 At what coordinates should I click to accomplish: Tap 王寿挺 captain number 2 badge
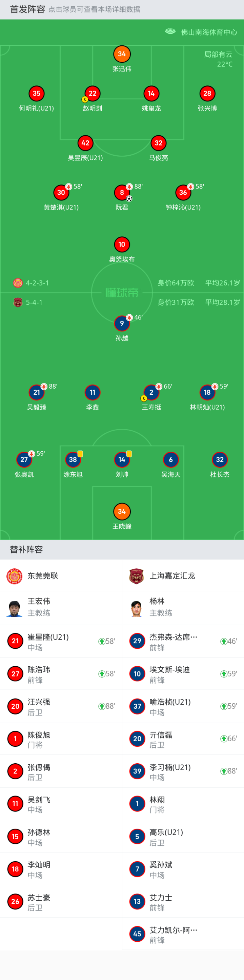[151, 392]
